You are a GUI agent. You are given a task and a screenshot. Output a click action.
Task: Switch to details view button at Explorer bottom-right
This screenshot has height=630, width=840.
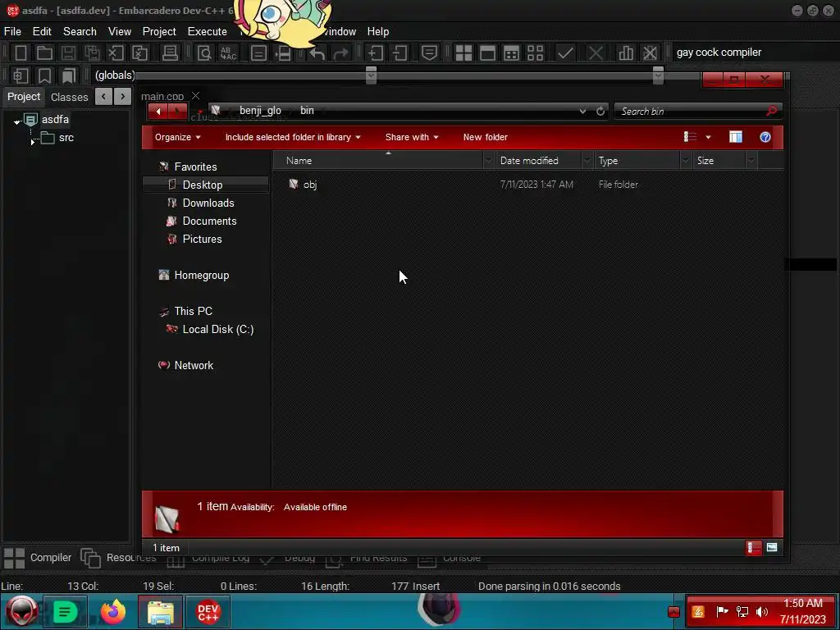tap(753, 547)
